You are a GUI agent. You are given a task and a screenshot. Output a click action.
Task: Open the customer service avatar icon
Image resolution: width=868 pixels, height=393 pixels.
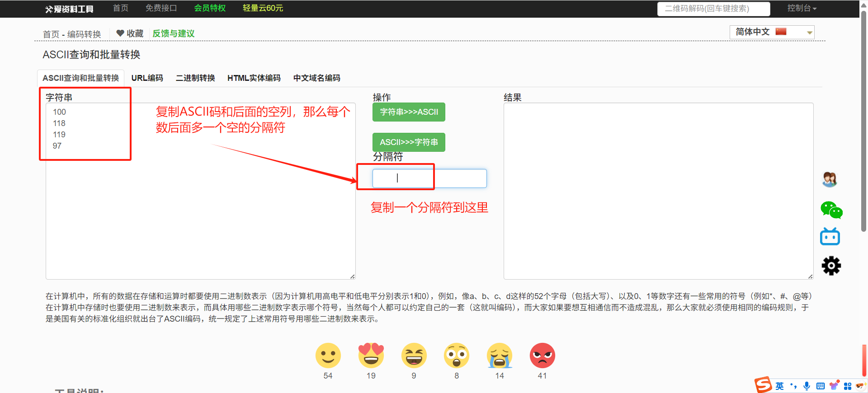[x=830, y=179]
